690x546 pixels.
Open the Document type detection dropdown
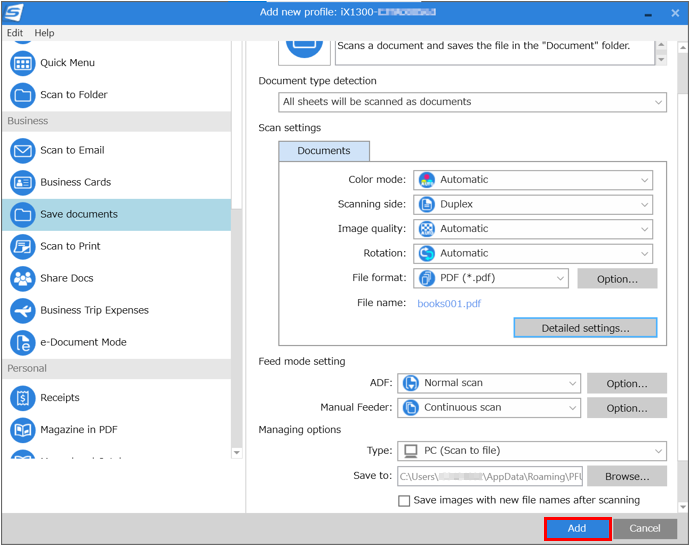pyautogui.click(x=472, y=102)
